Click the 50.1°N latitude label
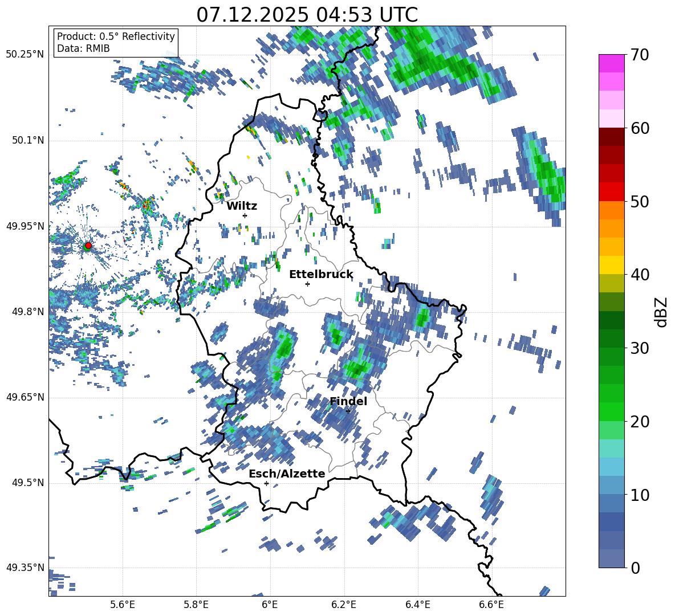Screen dimensions: 675x616 (x=27, y=141)
